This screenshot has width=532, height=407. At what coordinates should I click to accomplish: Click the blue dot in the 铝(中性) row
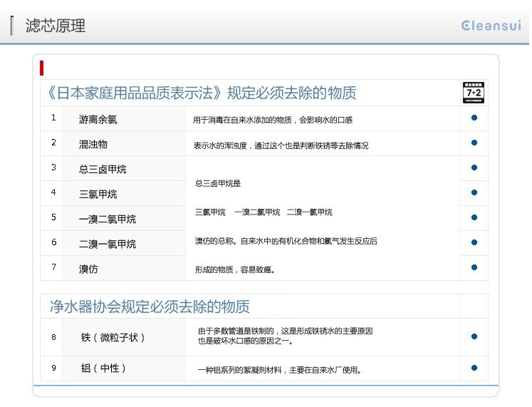474,368
